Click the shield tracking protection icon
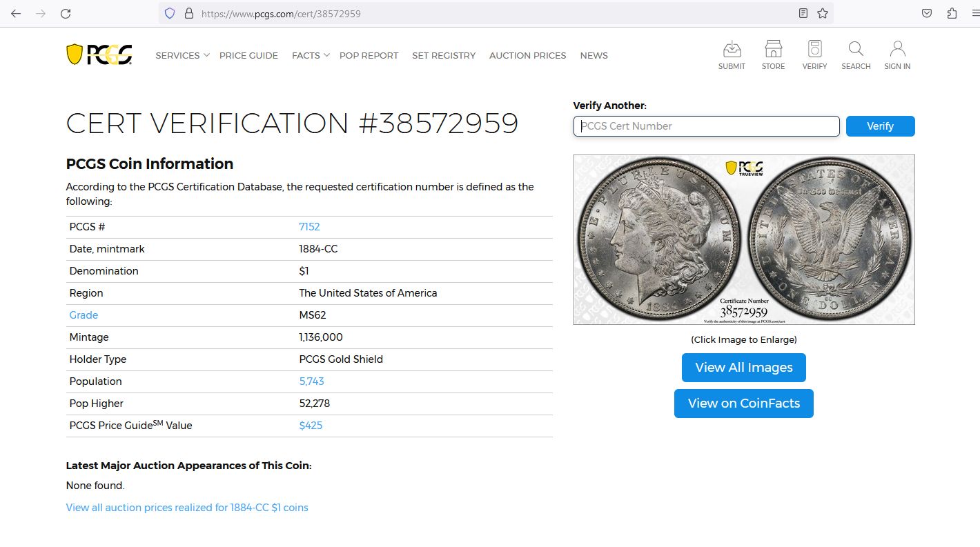The width and height of the screenshot is (980, 547). point(170,13)
